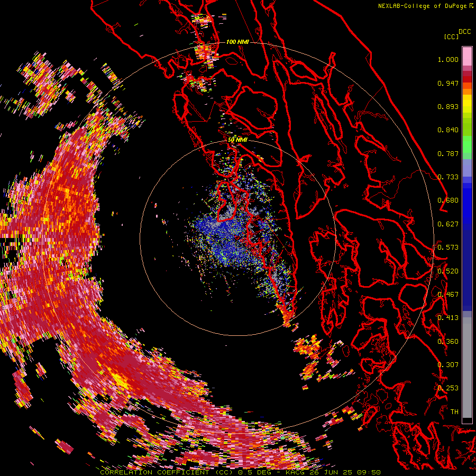This screenshot has width=476, height=476.
Task: Click the TH threshold label
Action: click(454, 412)
